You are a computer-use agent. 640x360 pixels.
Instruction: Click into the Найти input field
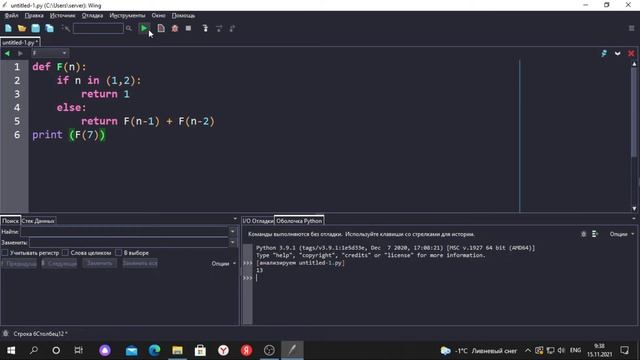[124, 231]
